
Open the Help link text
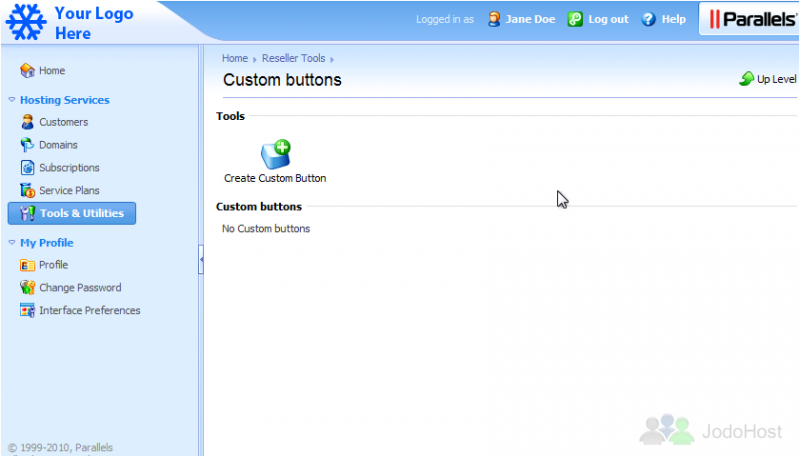673,19
